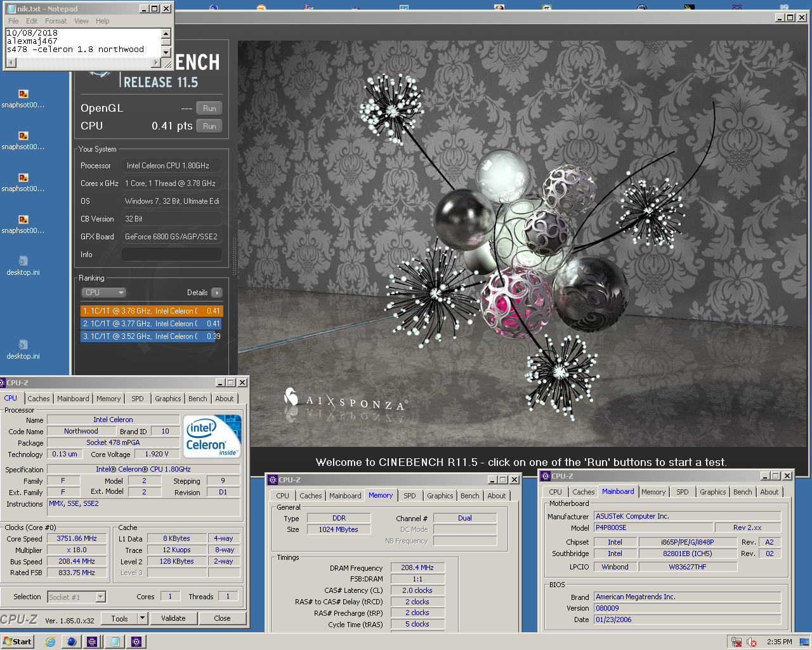812x650 pixels.
Task: Open the Notepad File menu
Action: coord(13,21)
